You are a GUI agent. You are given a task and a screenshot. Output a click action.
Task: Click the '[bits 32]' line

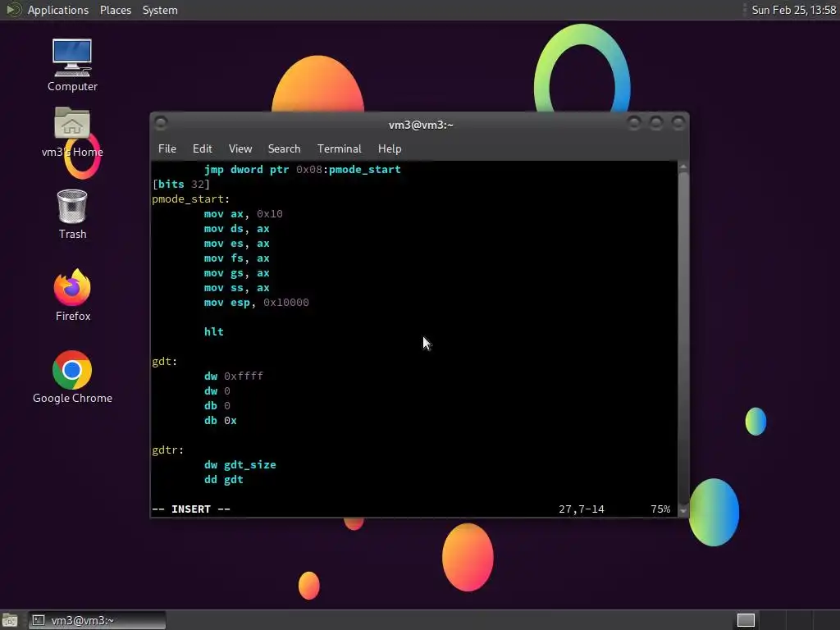(181, 185)
